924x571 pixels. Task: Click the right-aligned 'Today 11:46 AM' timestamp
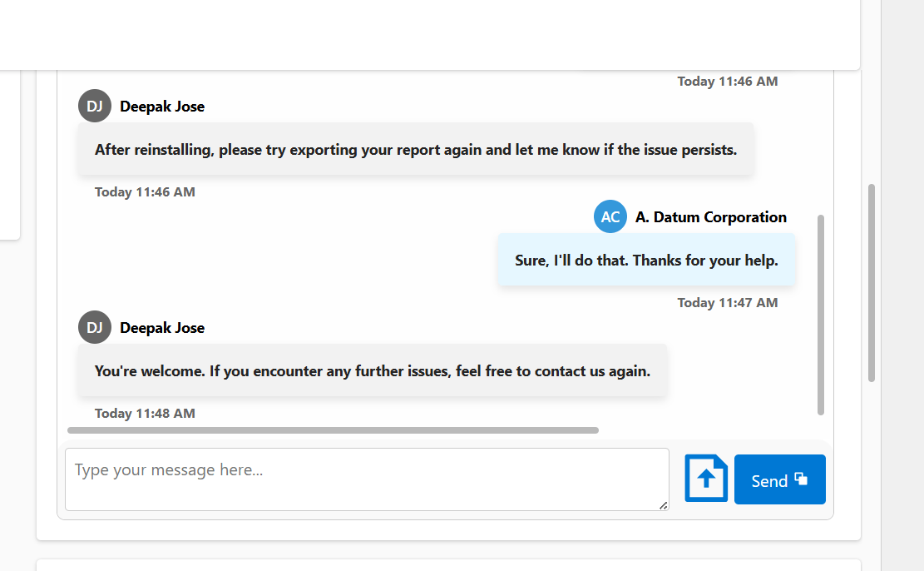[727, 81]
